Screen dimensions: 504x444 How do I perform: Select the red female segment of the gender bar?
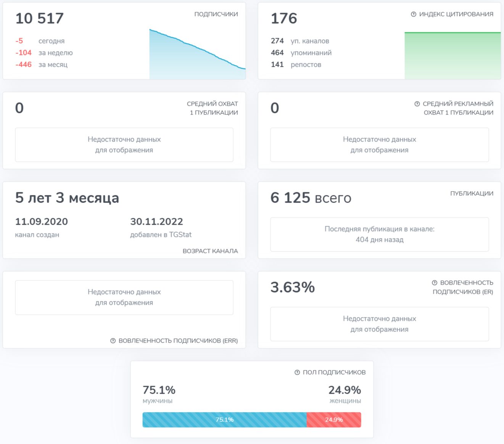pyautogui.click(x=334, y=420)
